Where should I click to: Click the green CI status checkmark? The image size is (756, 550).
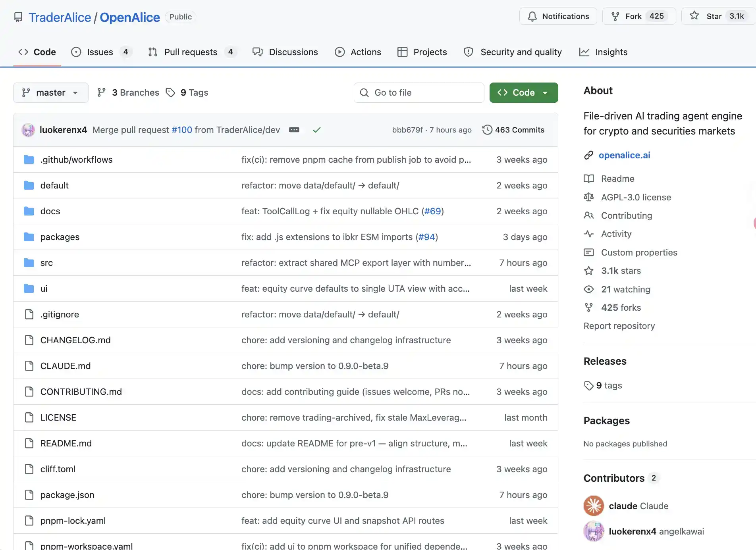(x=316, y=130)
